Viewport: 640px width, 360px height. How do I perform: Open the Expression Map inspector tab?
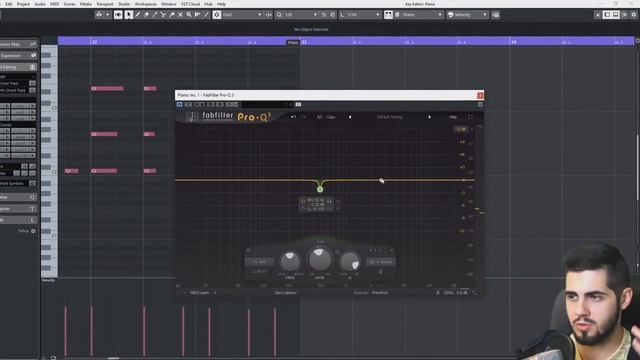[x=18, y=44]
